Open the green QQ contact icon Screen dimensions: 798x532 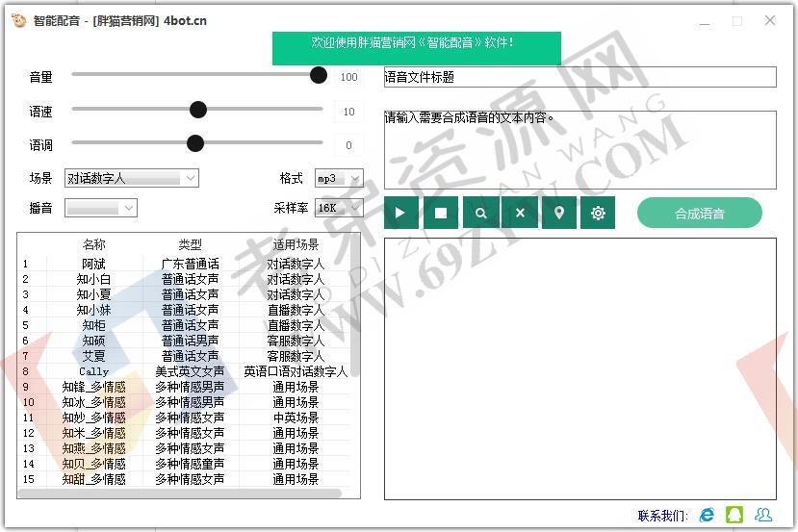click(734, 515)
